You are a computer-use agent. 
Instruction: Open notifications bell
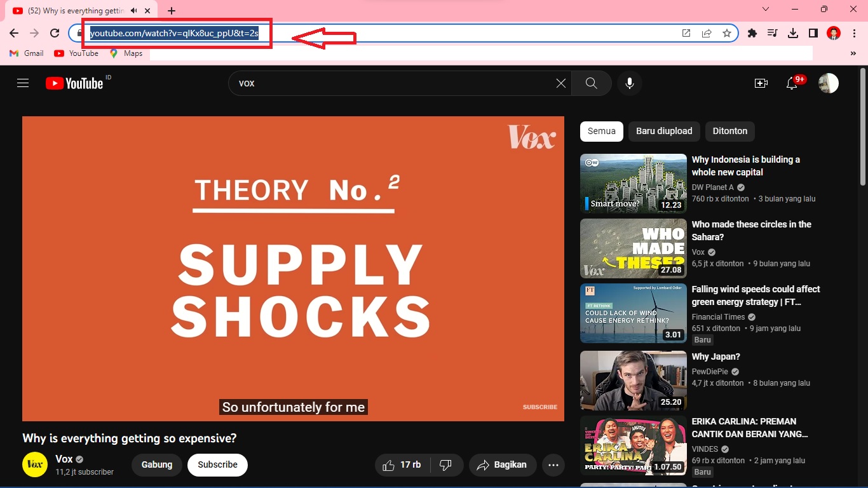[792, 83]
